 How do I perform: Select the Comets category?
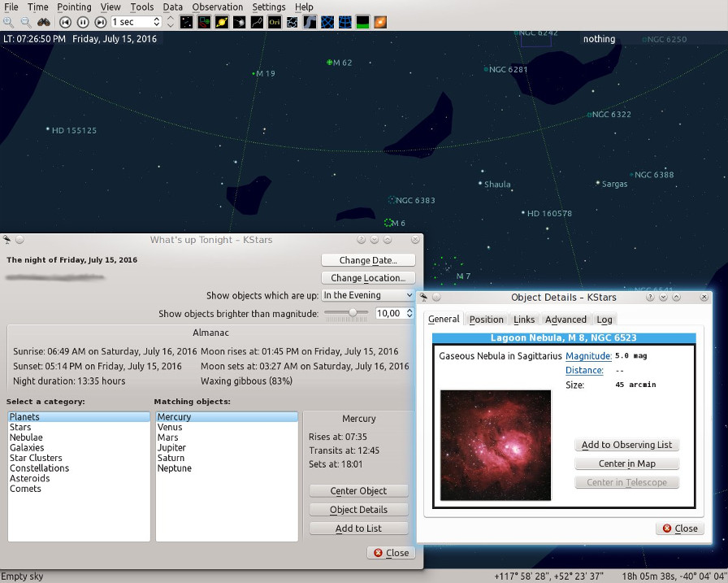[x=79, y=488]
